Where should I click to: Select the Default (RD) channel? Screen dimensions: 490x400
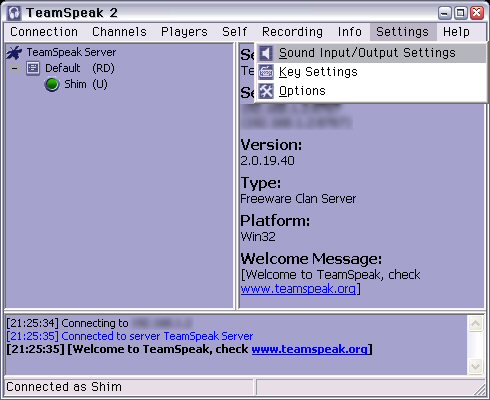pyautogui.click(x=80, y=68)
